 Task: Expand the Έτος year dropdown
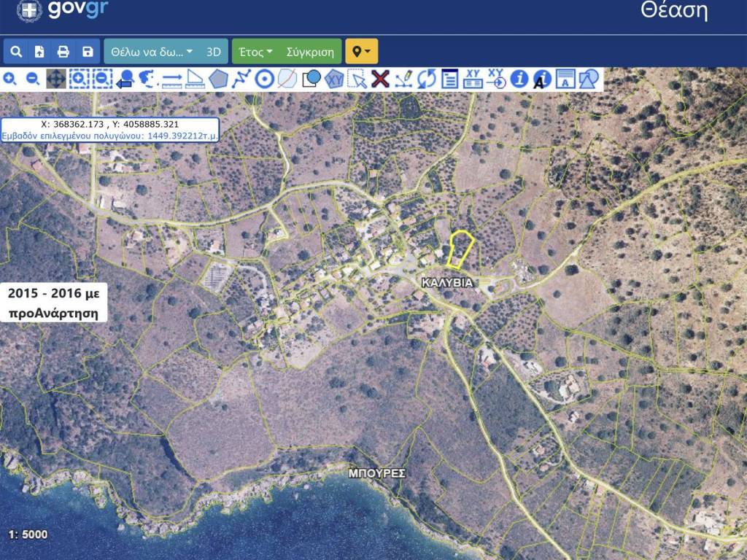pyautogui.click(x=255, y=52)
